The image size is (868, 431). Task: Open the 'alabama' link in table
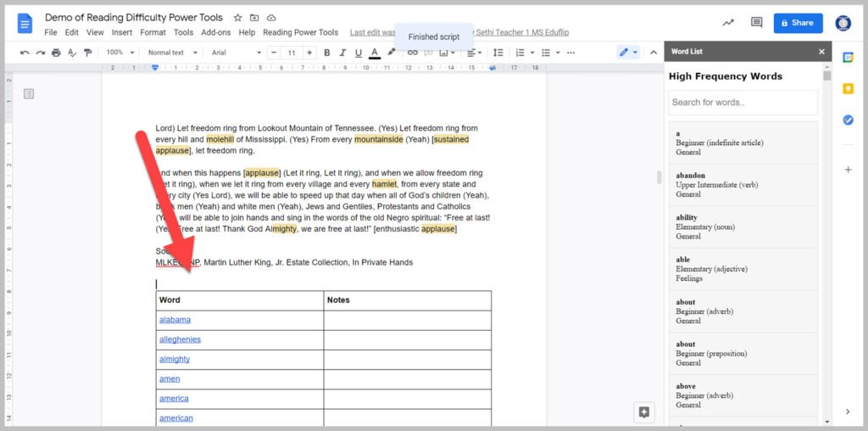(x=175, y=320)
